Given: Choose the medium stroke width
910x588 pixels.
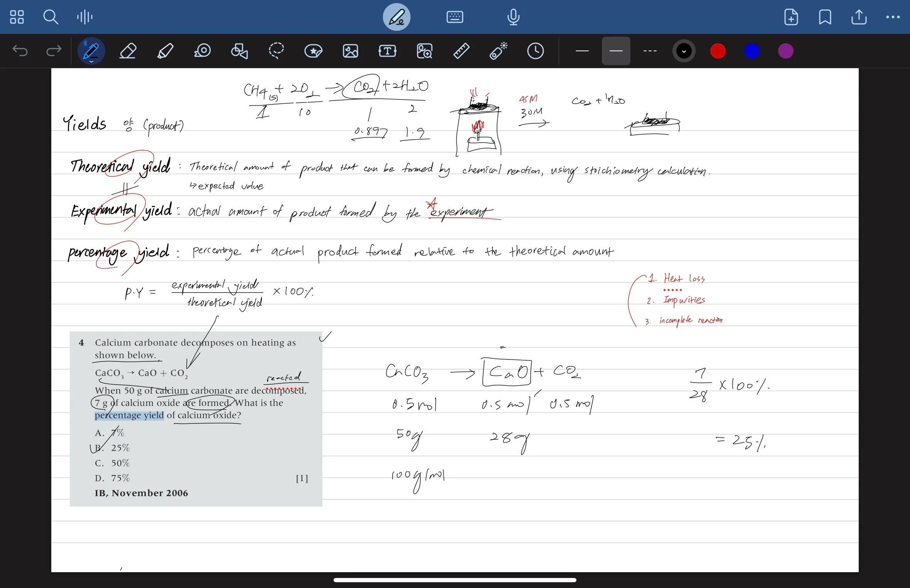Looking at the screenshot, I should tap(616, 51).
